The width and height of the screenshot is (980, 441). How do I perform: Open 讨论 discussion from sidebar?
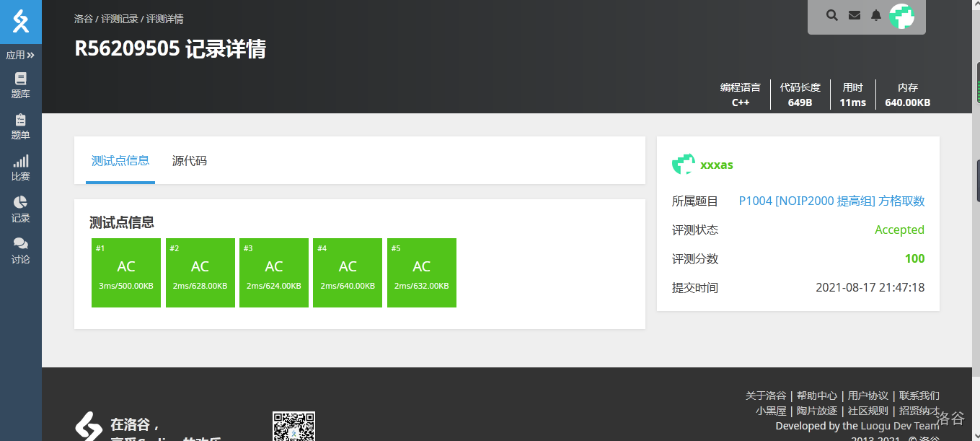(21, 250)
